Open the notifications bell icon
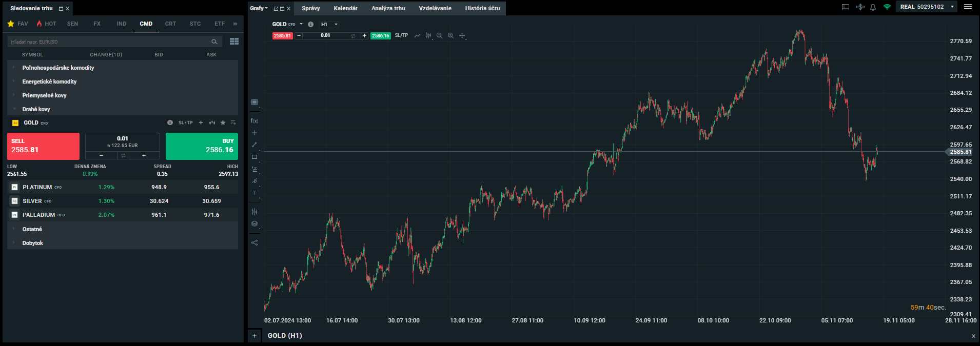This screenshot has height=346, width=980. [873, 7]
